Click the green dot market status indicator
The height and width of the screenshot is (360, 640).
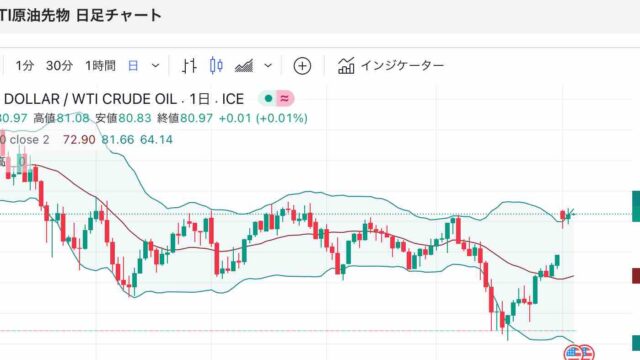268,98
